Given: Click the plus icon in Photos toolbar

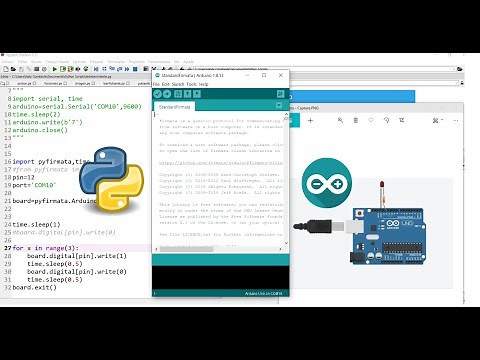Looking at the screenshot, I should click(x=310, y=120).
